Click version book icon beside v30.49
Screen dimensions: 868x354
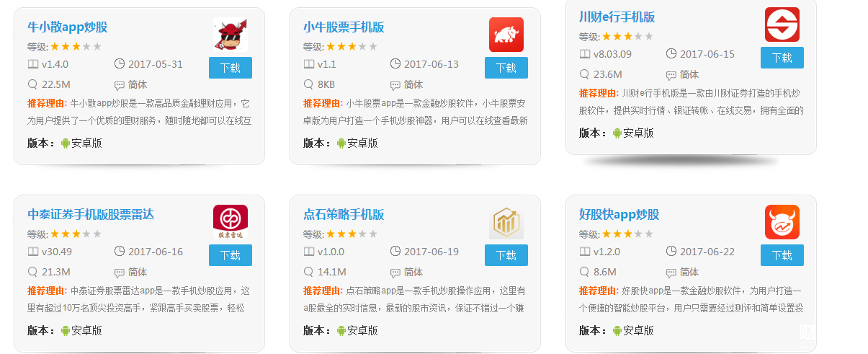pyautogui.click(x=33, y=252)
